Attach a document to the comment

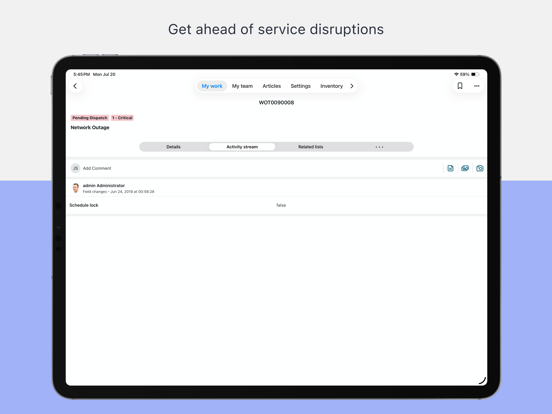coord(450,168)
